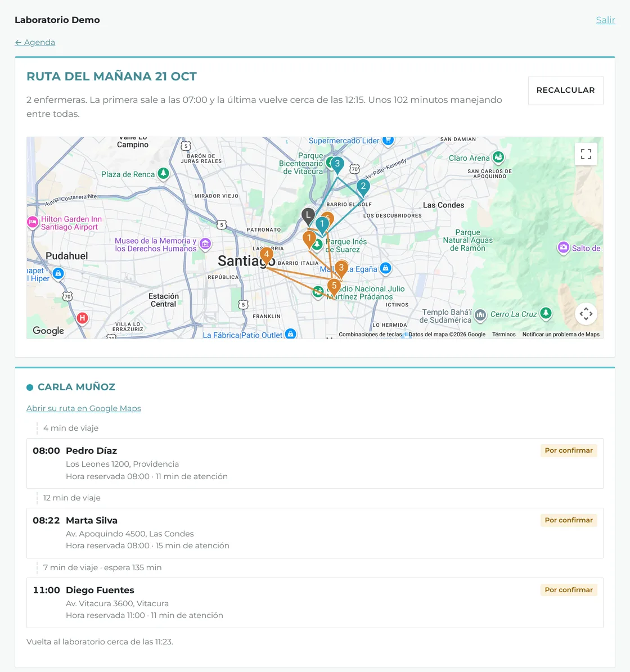
Task: Open Carla Muñoz's route in Google Maps
Action: (84, 408)
